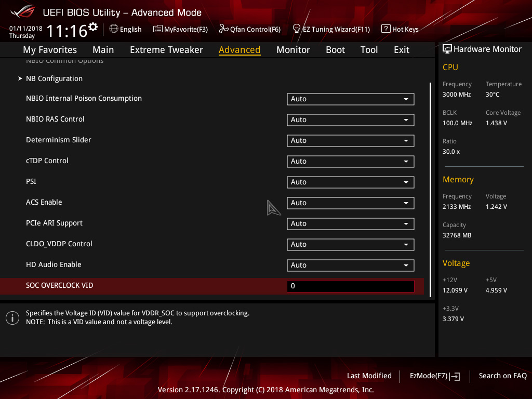
Task: Open the Boot tab
Action: pyautogui.click(x=335, y=50)
